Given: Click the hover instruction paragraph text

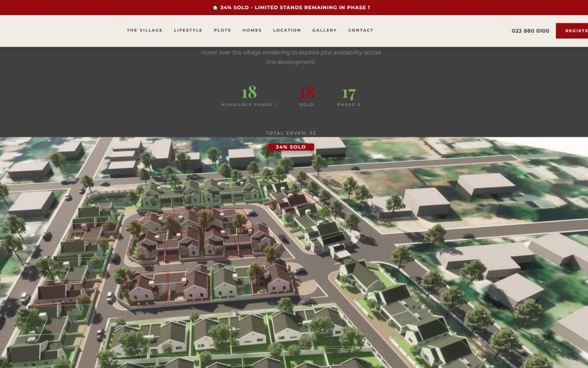Looking at the screenshot, I should click(291, 57).
